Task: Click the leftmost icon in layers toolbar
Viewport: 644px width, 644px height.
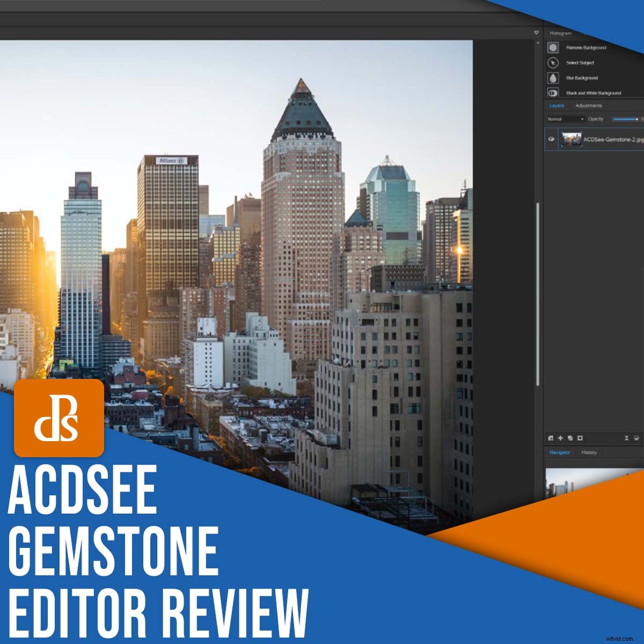Action: pos(551,438)
